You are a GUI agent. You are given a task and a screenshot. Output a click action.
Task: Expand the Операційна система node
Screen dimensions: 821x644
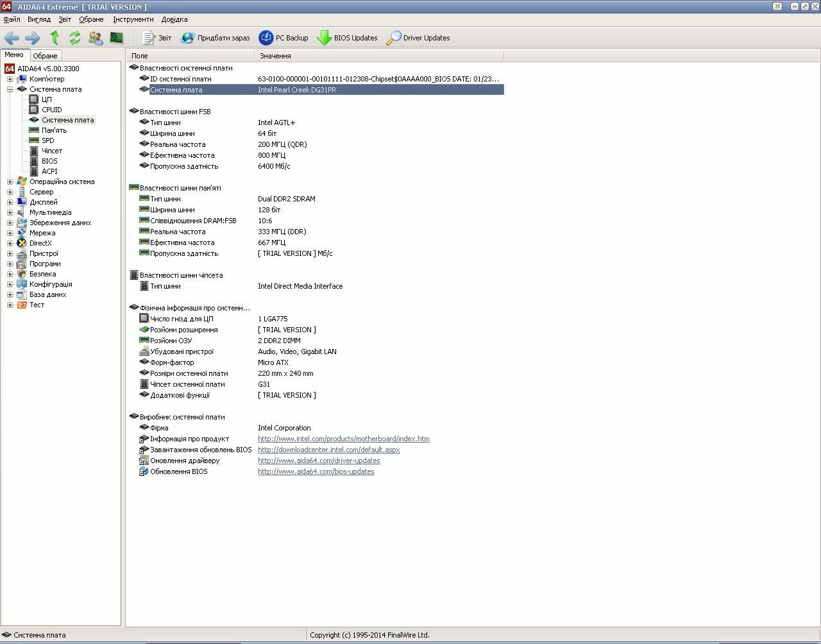tap(10, 182)
